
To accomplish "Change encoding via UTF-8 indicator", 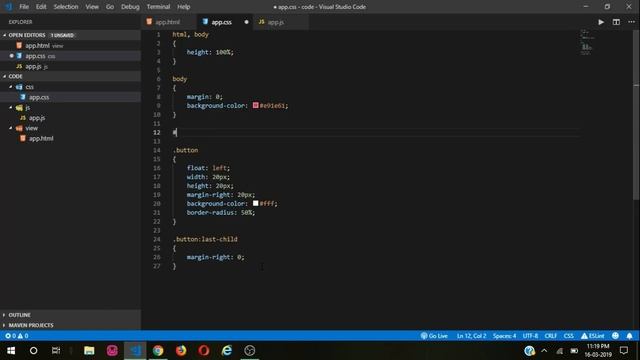I will 531,336.
